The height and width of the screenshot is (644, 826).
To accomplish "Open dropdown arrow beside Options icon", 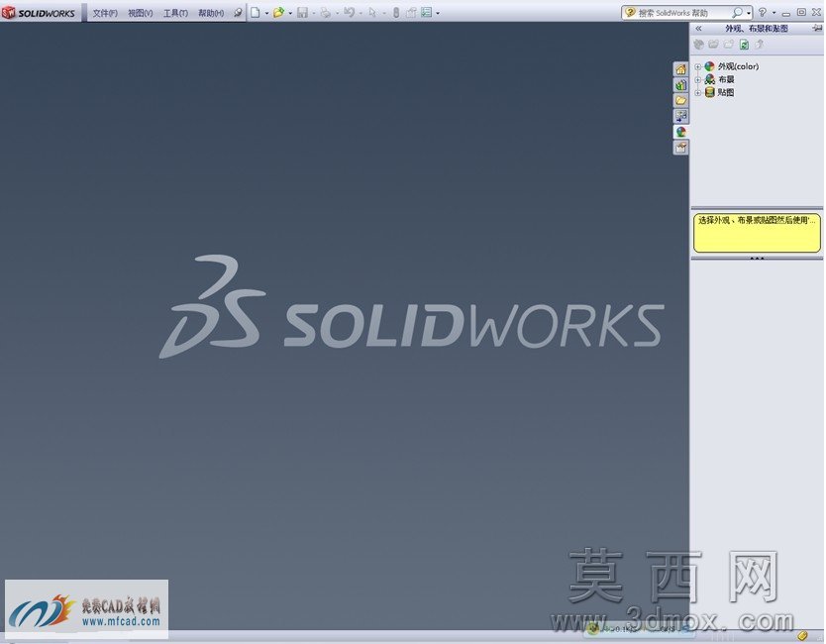I will pyautogui.click(x=438, y=13).
